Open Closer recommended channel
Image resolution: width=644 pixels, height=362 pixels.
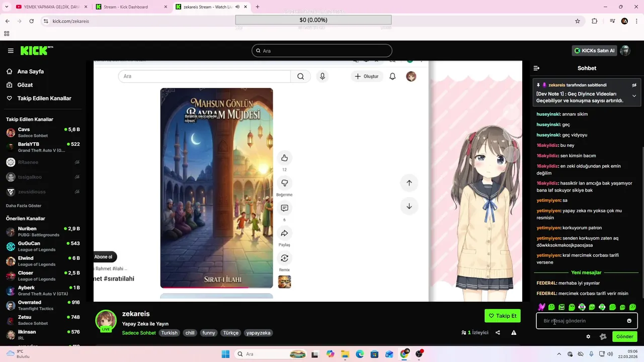click(43, 276)
